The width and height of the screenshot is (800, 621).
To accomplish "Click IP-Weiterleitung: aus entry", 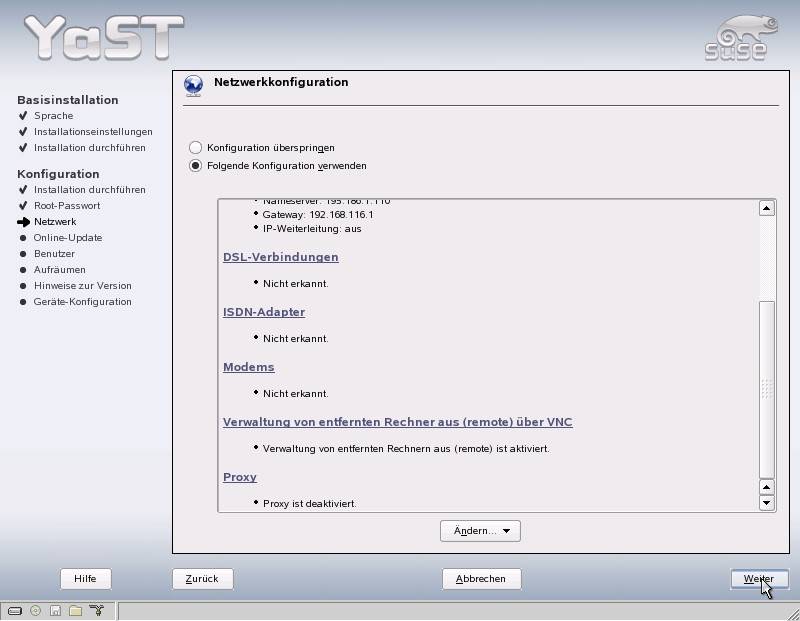I will [312, 229].
